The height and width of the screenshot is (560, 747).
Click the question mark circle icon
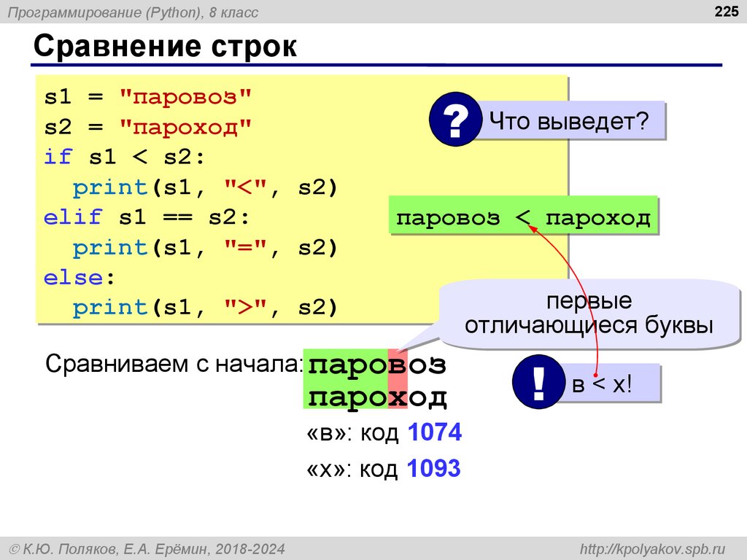point(455,119)
